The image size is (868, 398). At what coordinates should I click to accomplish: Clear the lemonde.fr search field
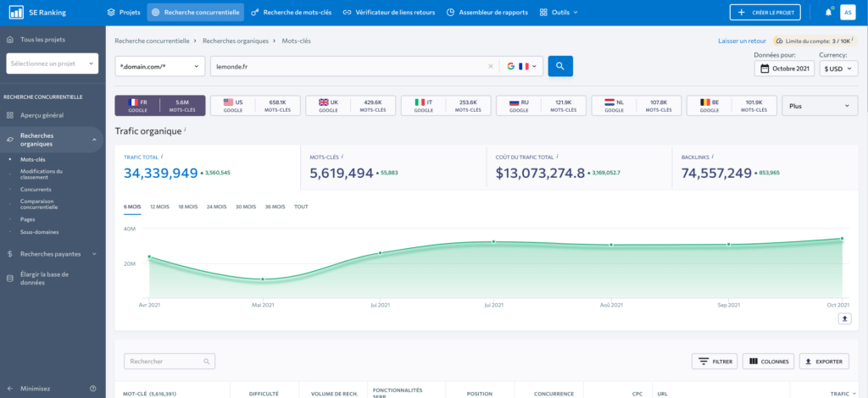pyautogui.click(x=490, y=66)
